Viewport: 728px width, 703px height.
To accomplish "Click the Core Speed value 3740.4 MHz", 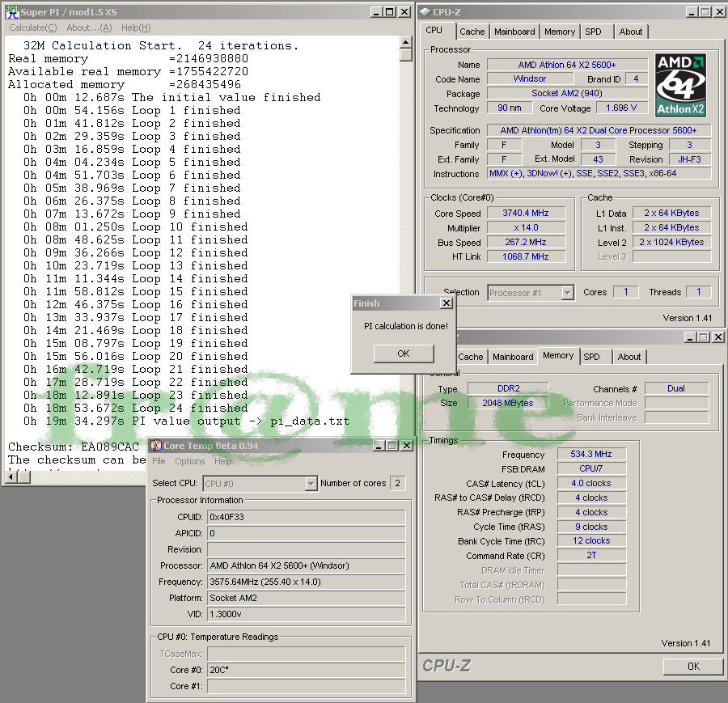I will coord(526,213).
